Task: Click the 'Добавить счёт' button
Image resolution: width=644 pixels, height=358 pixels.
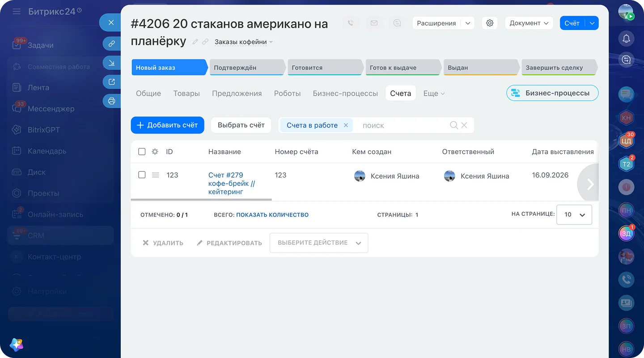Action: click(x=167, y=125)
